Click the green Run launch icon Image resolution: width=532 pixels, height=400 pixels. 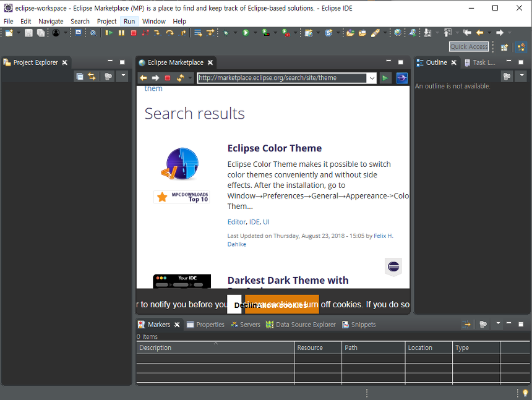click(246, 33)
